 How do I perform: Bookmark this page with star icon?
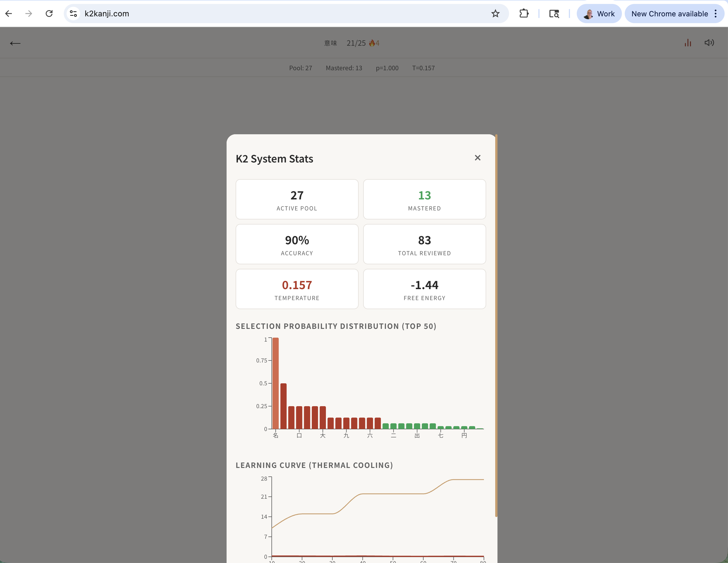[495, 14]
